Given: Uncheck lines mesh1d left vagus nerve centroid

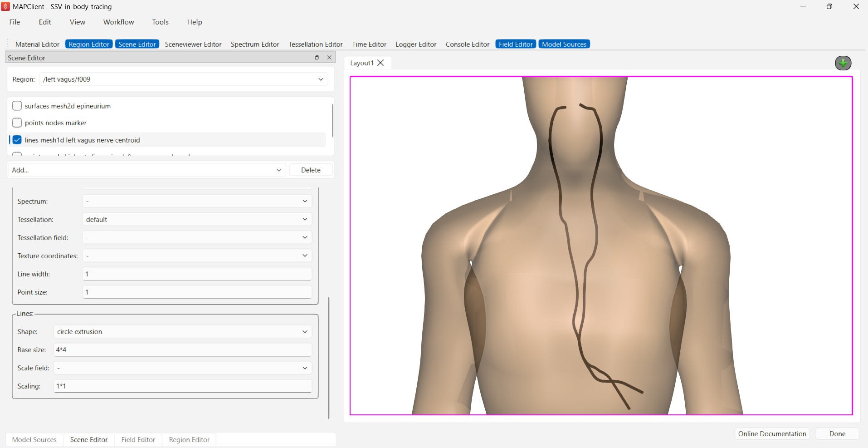Looking at the screenshot, I should [17, 140].
